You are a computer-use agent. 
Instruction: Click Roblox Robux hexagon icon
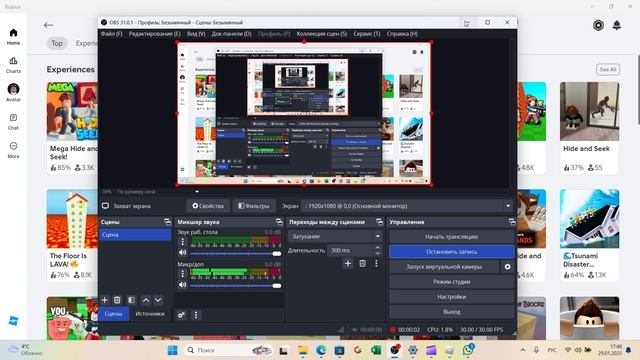coord(598,25)
